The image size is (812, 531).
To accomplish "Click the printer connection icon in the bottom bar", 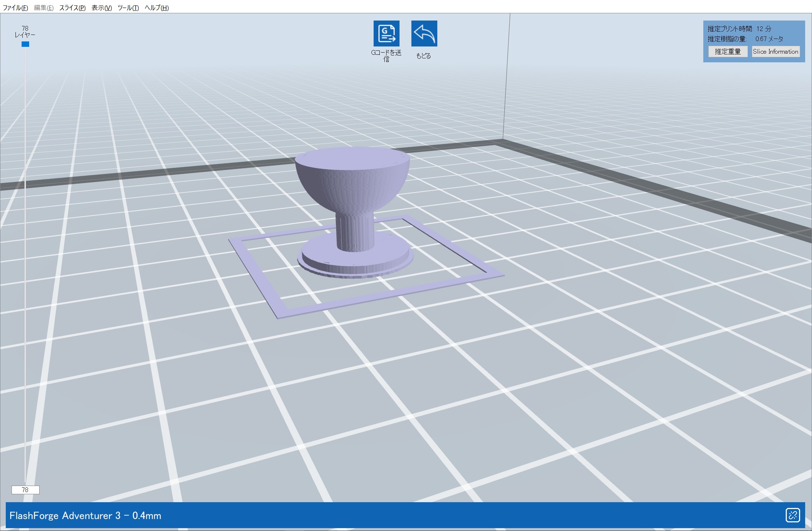I will pyautogui.click(x=793, y=515).
